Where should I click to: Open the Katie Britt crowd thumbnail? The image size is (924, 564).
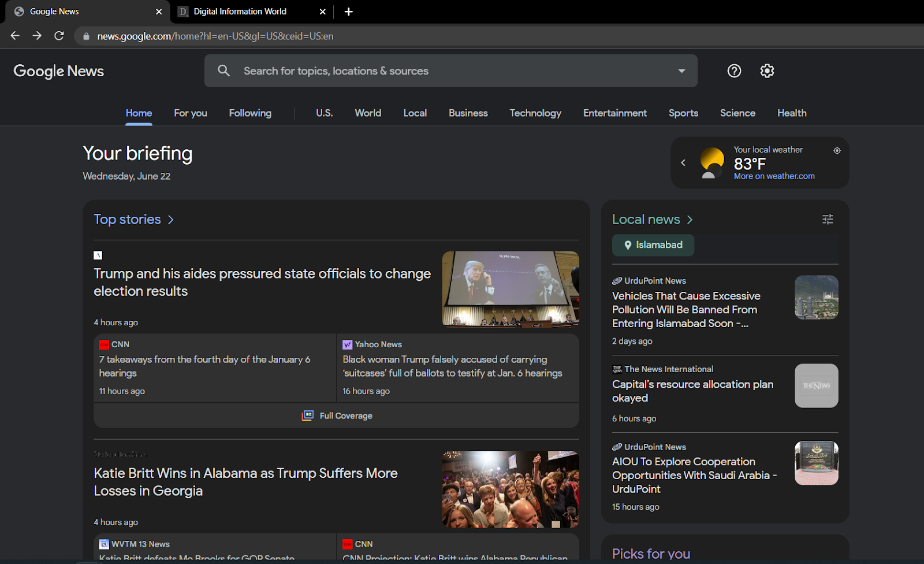coord(511,489)
